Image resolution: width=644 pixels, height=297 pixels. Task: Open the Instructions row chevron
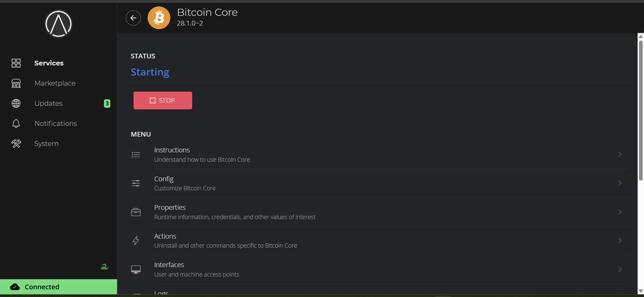pyautogui.click(x=620, y=155)
